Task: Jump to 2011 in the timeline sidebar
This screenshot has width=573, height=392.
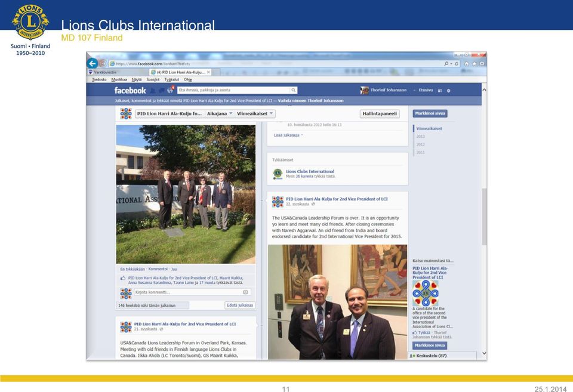Action: (x=421, y=153)
